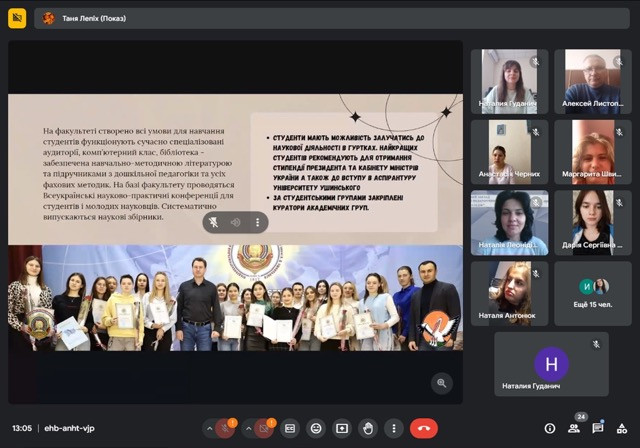The image size is (640, 448).
Task: Open the activities shapes icon
Action: (x=622, y=428)
